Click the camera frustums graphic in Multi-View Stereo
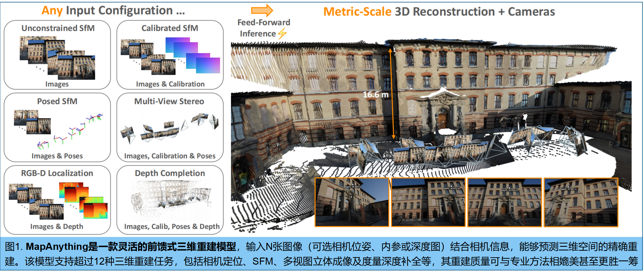This screenshot has height=272, width=644. 170,128
